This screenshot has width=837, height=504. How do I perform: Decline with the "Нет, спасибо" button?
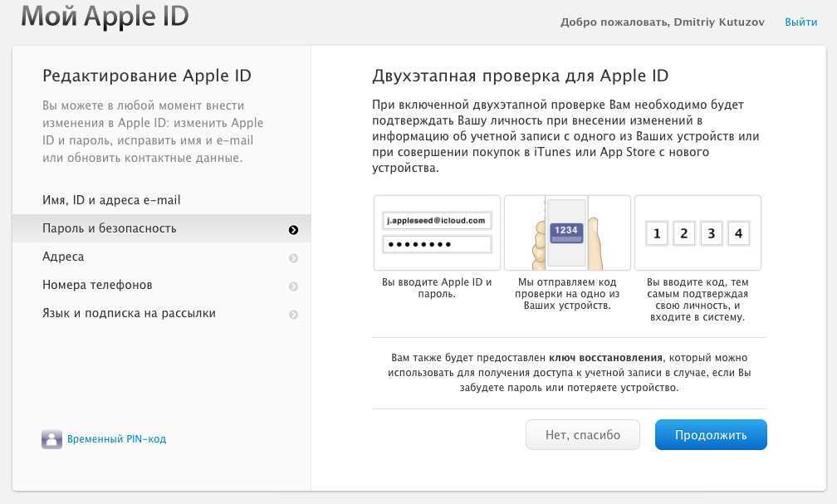[x=582, y=434]
